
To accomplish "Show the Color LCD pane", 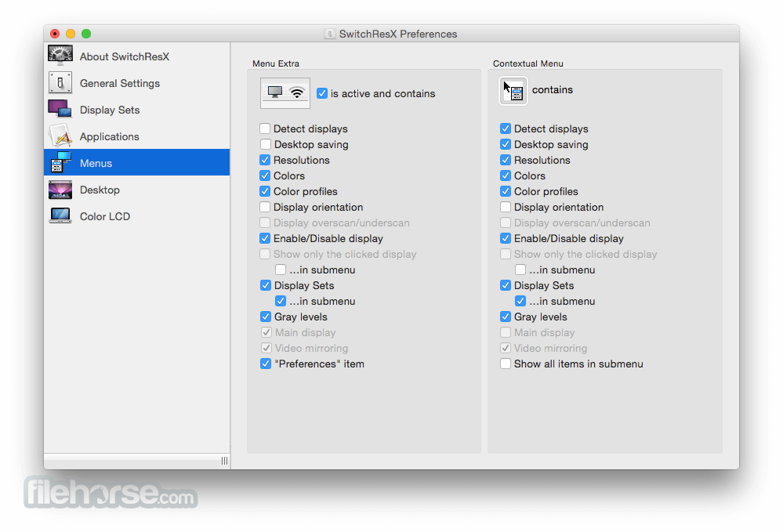I will [105, 216].
